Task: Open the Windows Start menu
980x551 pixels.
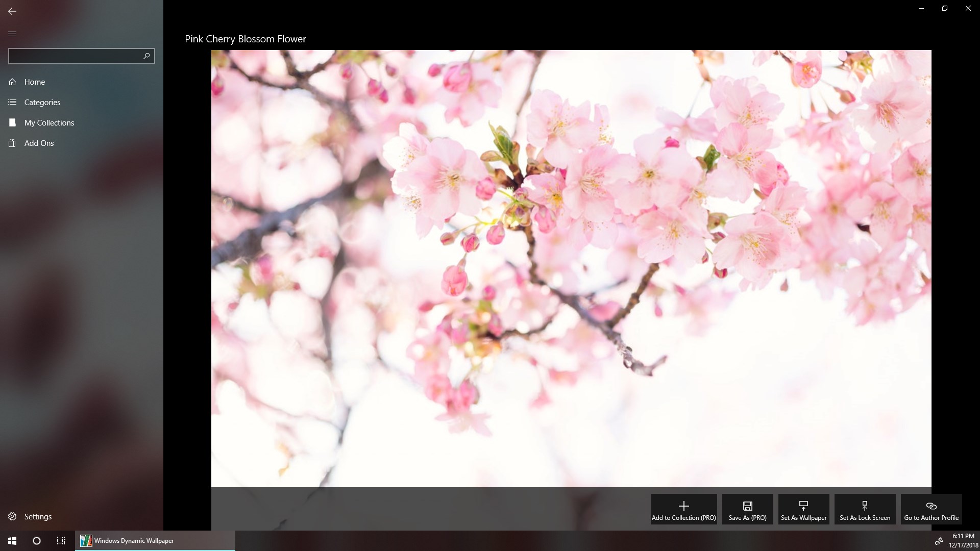Action: point(12,540)
